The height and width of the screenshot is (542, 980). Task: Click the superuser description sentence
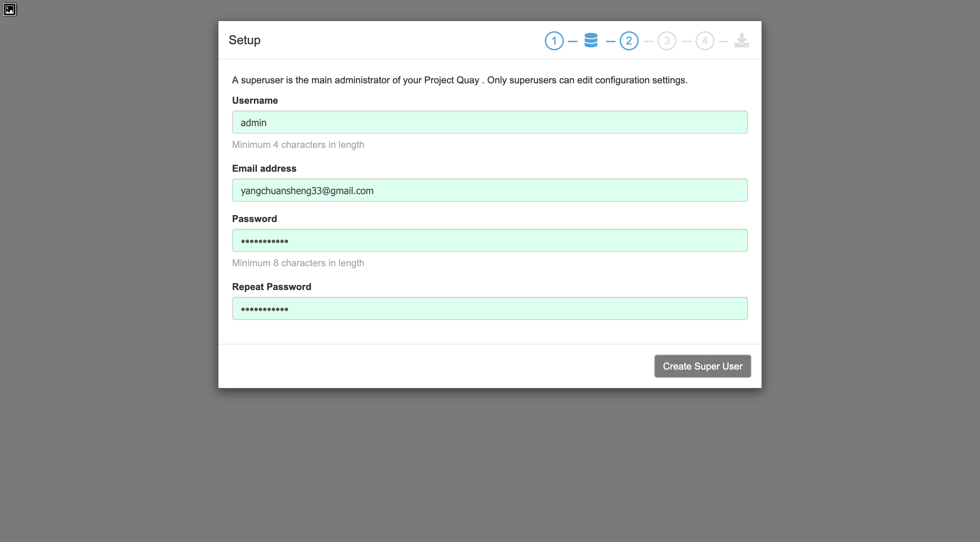[x=460, y=80]
